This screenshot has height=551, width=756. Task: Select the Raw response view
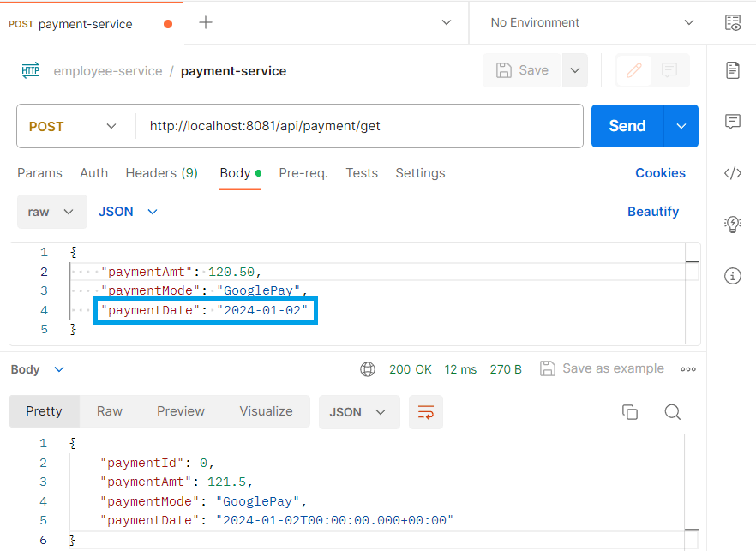coord(110,411)
